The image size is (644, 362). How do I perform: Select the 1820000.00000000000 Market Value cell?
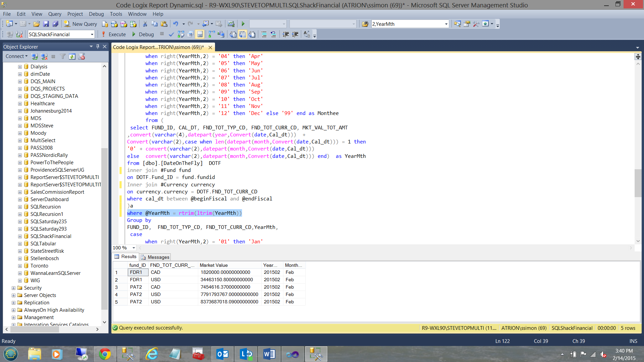point(225,273)
